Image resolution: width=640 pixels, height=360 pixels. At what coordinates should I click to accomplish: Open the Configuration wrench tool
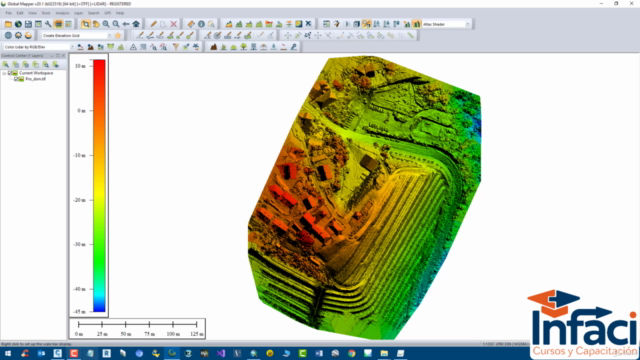coord(48,24)
